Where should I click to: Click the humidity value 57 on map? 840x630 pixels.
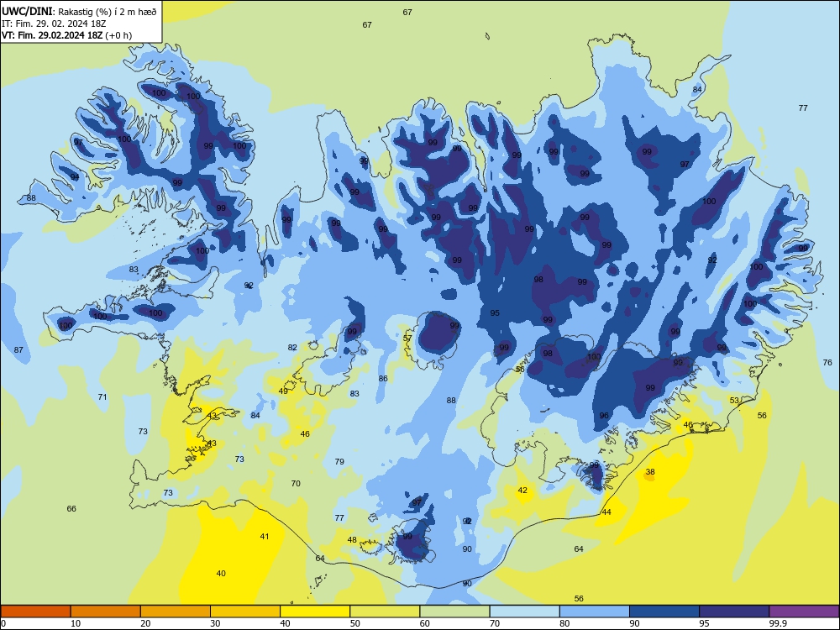tap(407, 338)
